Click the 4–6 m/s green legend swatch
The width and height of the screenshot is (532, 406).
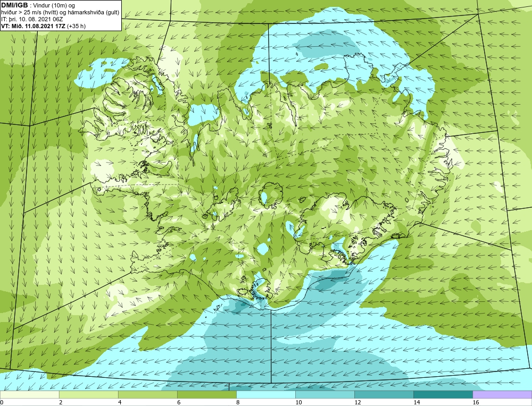pos(147,395)
